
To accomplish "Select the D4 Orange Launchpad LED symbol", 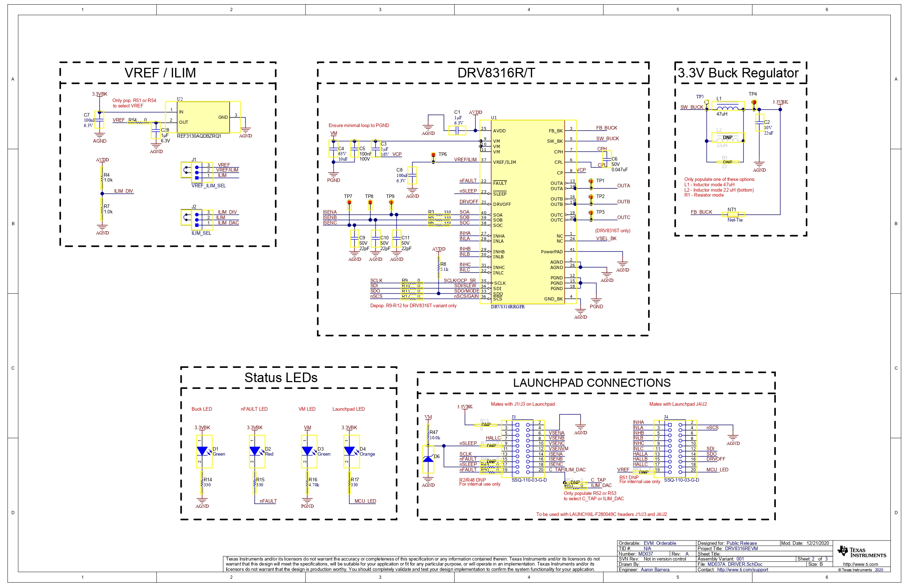I will [x=349, y=451].
